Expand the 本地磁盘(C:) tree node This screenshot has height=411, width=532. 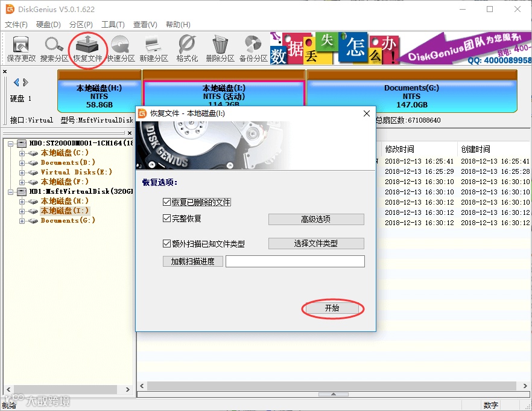point(22,153)
